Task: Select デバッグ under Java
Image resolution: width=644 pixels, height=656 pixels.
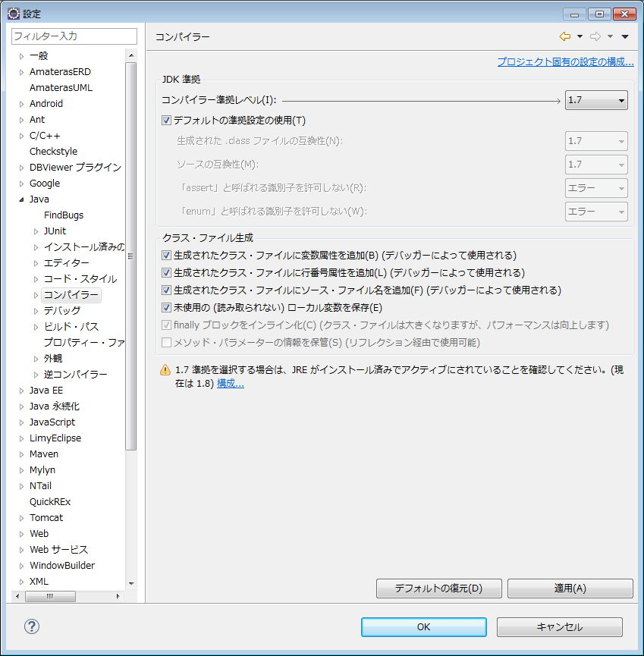Action: 62,310
